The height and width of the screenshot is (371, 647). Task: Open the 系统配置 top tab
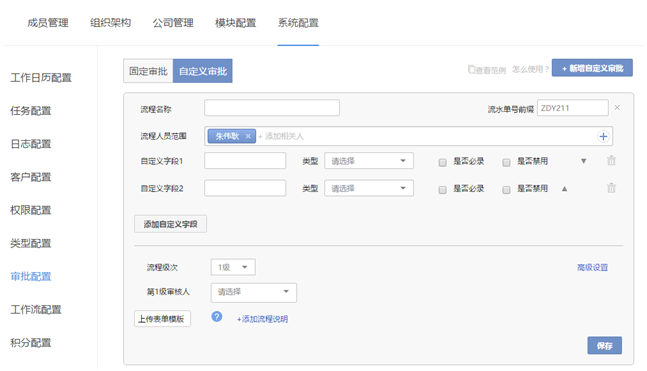coord(298,23)
